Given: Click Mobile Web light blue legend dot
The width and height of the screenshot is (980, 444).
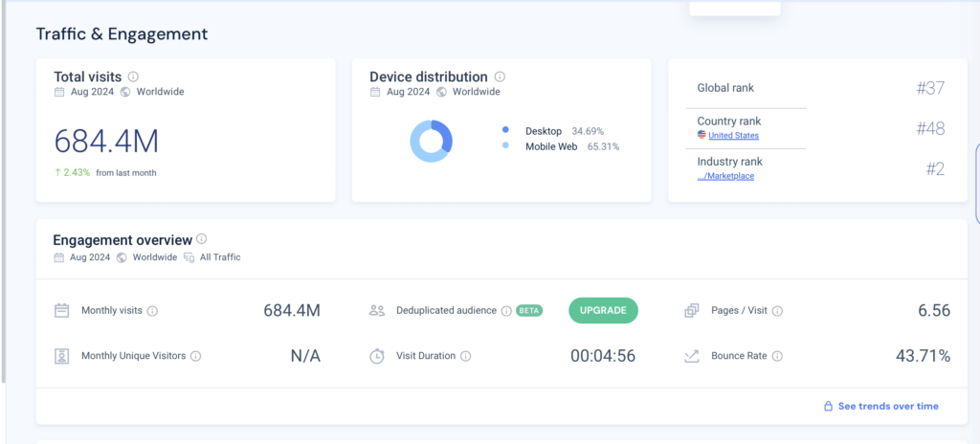Looking at the screenshot, I should pyautogui.click(x=505, y=145).
